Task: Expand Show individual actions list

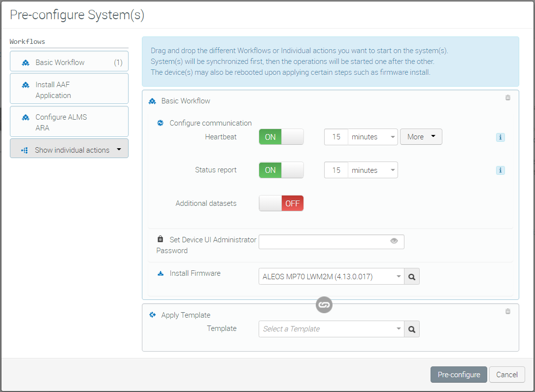Action: pos(69,150)
